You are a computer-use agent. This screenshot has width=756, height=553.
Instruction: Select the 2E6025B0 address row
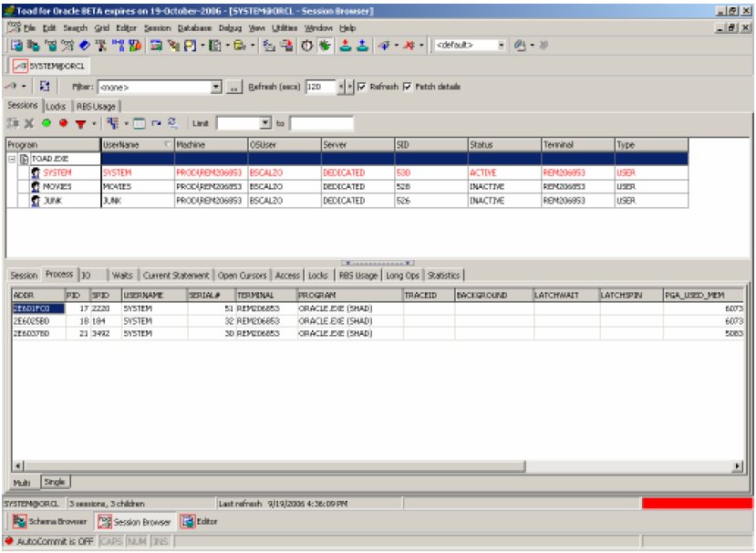click(38, 321)
